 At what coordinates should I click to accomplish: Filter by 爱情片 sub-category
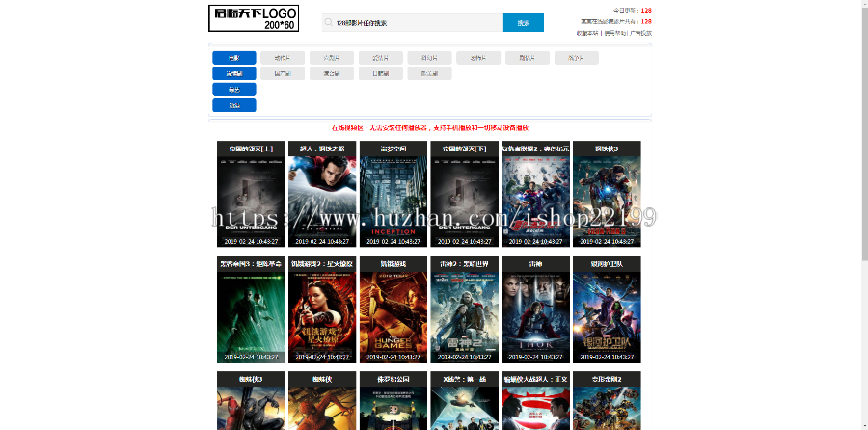(380, 58)
